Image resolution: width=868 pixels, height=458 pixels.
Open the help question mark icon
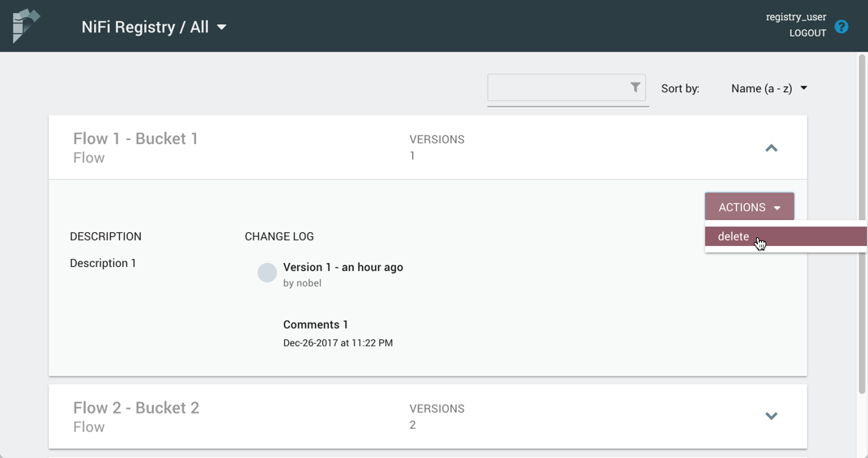point(841,27)
